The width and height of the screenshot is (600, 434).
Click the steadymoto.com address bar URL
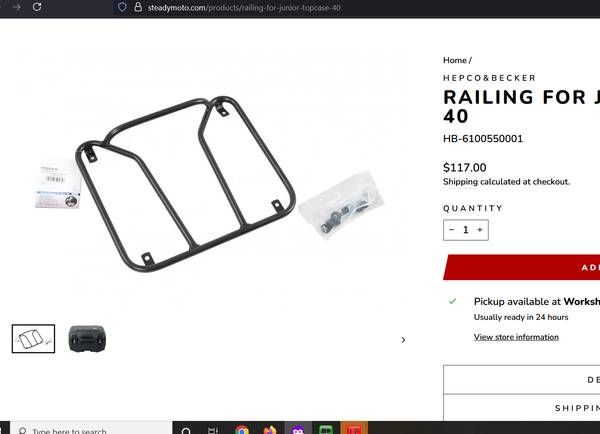(244, 7)
